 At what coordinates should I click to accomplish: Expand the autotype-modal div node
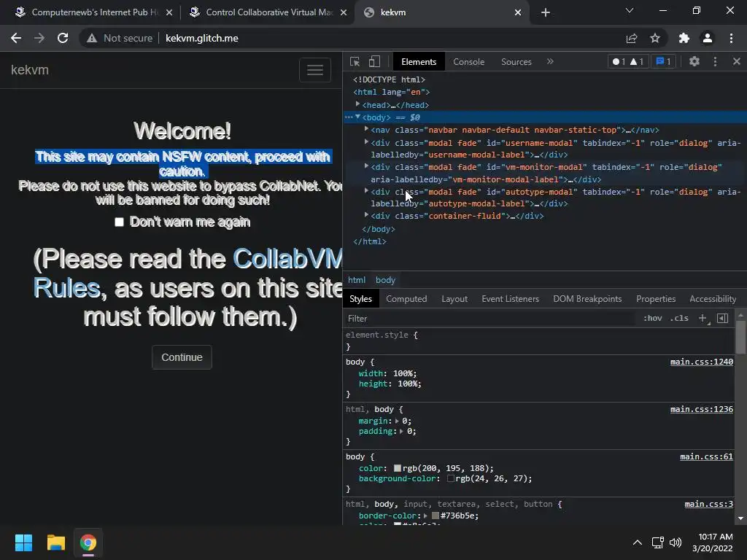coord(366,191)
